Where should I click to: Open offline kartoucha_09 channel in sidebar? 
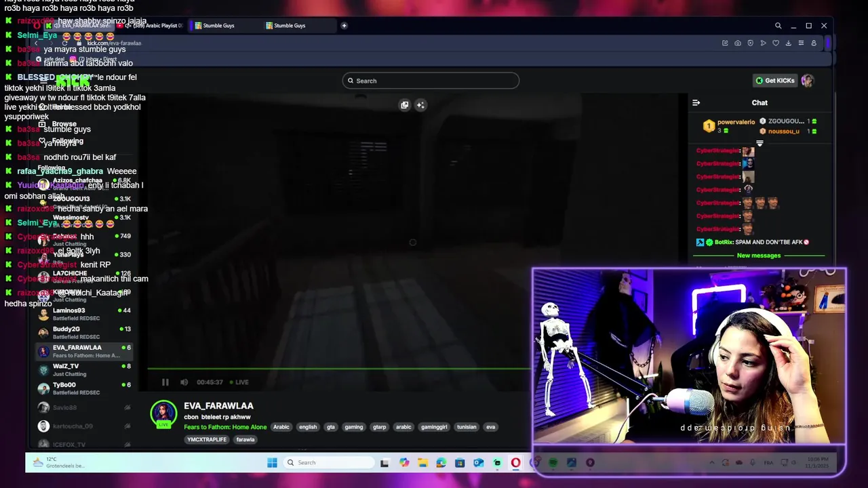pyautogui.click(x=84, y=426)
